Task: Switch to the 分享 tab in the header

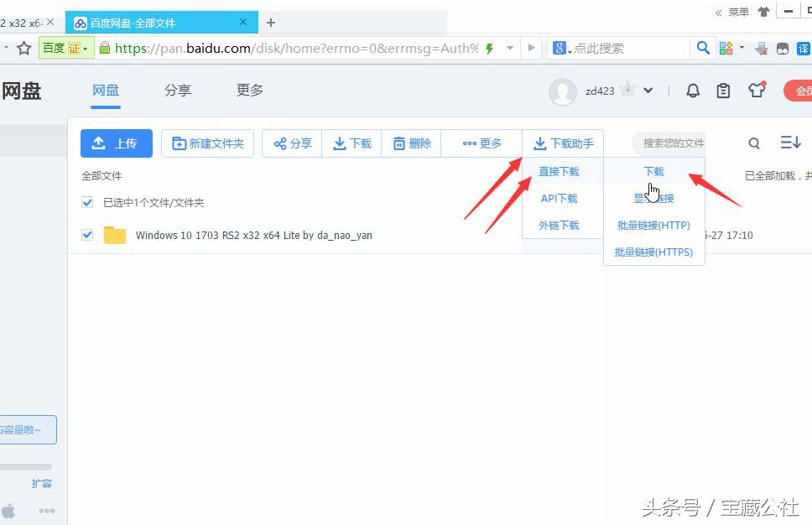Action: [178, 90]
